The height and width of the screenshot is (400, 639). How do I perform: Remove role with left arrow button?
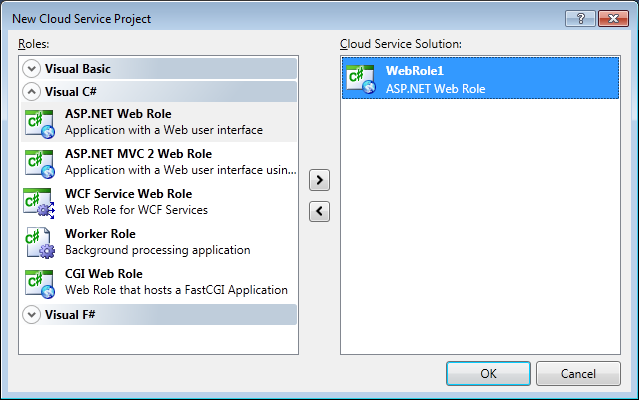point(319,210)
